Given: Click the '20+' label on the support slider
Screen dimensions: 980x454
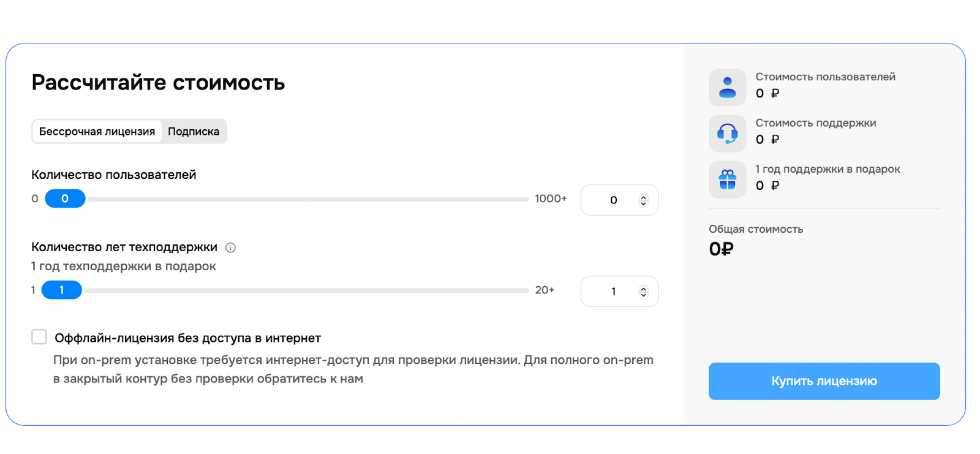Looking at the screenshot, I should (545, 289).
